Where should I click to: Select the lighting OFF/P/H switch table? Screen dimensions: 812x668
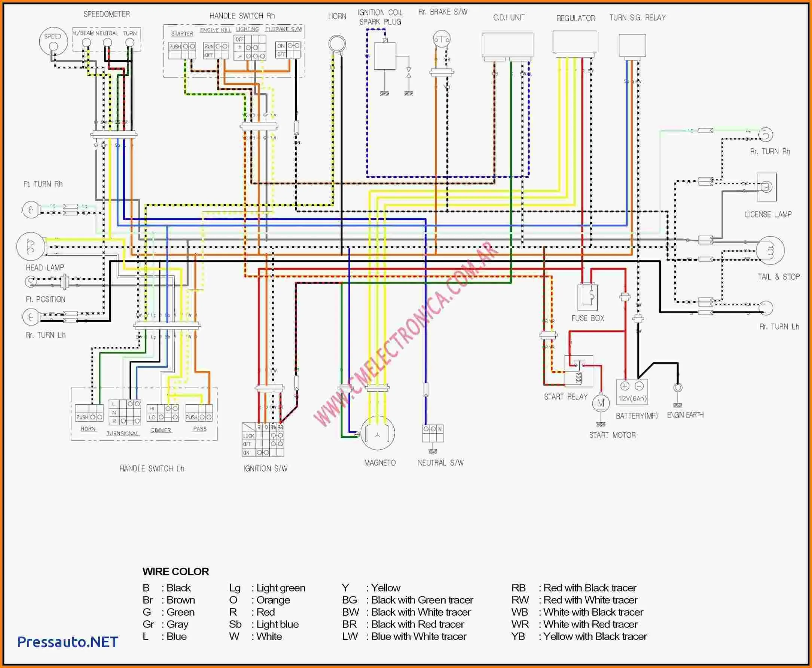coord(250,48)
